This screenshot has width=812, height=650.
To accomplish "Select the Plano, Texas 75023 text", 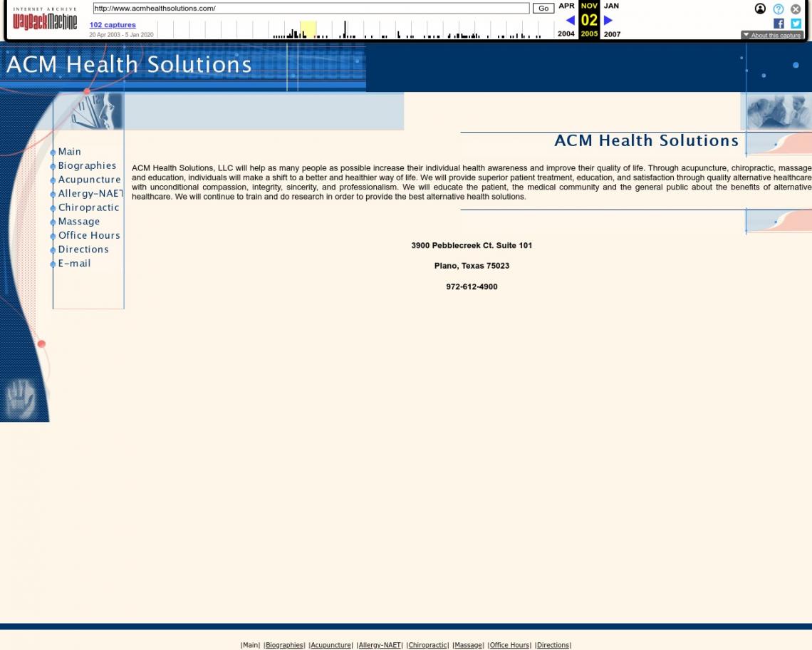I will click(472, 265).
